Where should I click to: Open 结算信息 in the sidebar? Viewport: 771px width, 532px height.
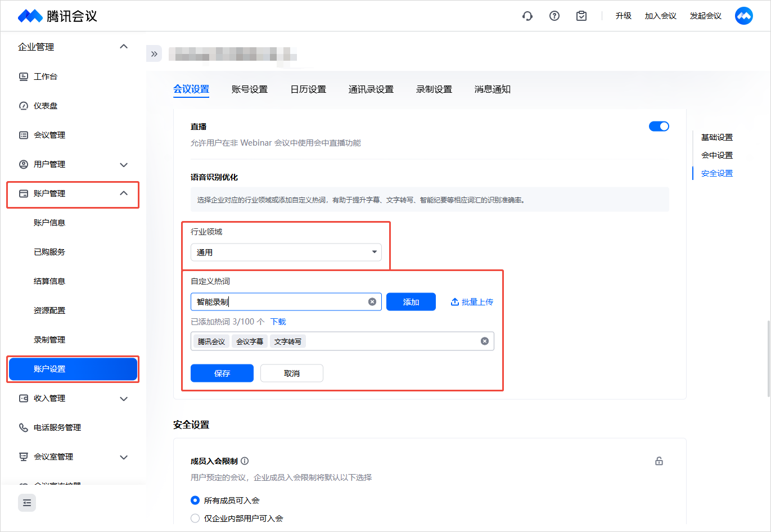(49, 281)
